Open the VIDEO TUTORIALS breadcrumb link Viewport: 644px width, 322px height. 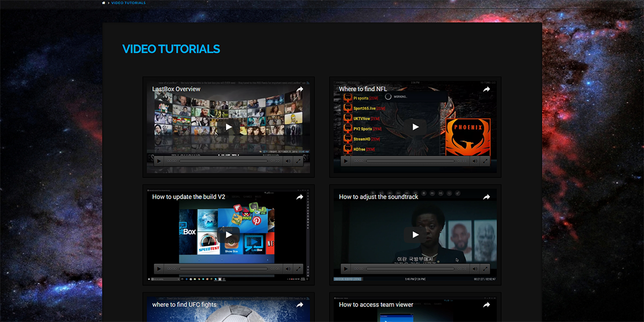(128, 3)
